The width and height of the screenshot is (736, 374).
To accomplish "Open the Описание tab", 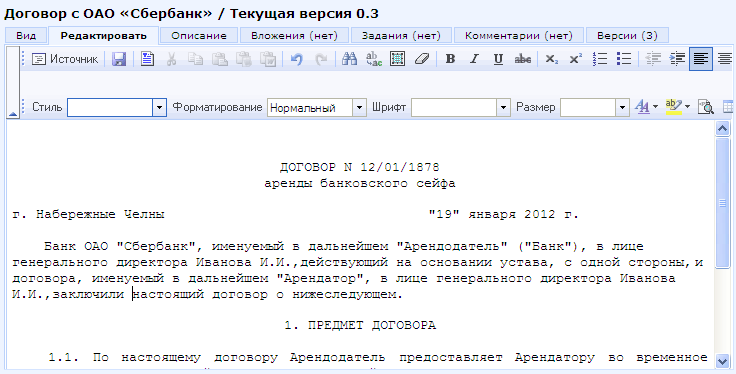I will coord(199,36).
